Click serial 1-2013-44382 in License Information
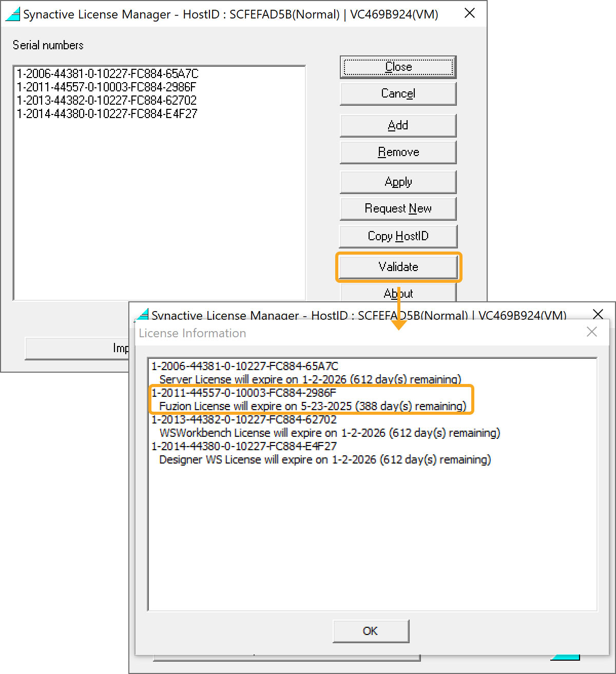616x674 pixels. point(244,419)
